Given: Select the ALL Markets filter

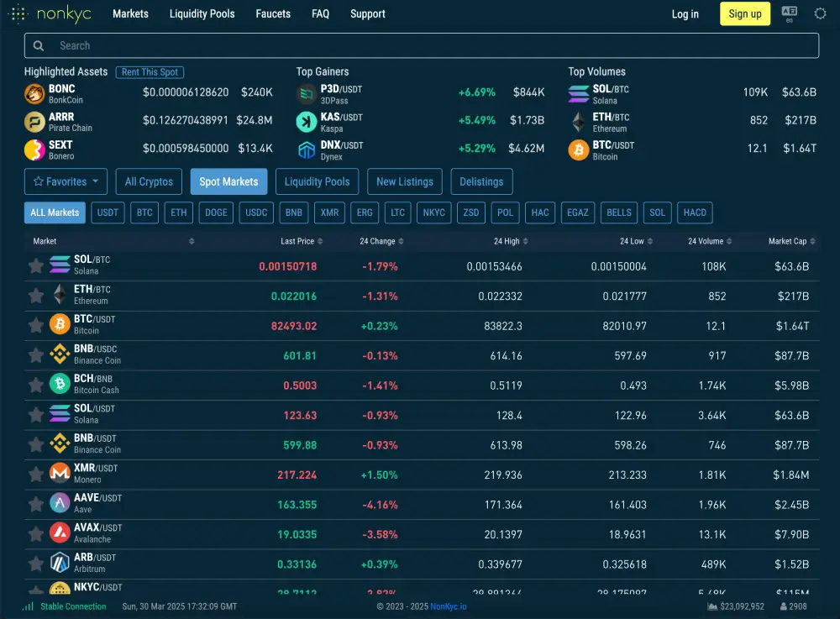Looking at the screenshot, I should 55,212.
